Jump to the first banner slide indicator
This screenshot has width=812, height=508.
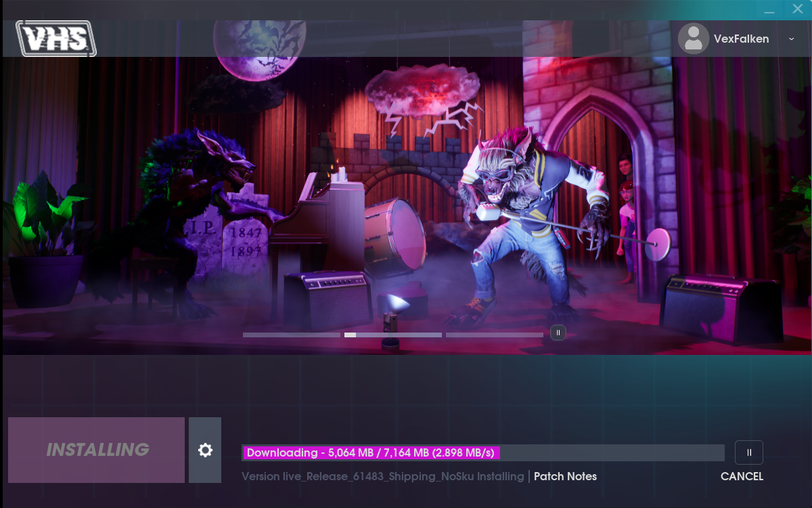click(291, 335)
